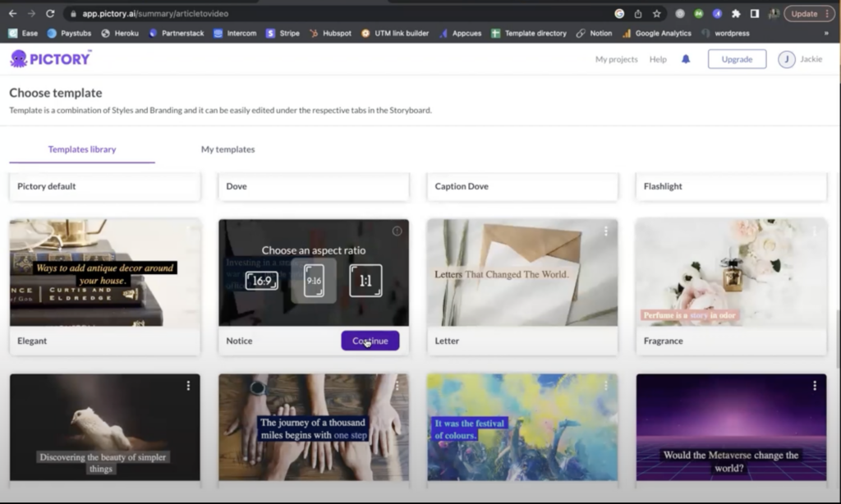
Task: Select the 1:1 aspect ratio
Action: pyautogui.click(x=365, y=281)
